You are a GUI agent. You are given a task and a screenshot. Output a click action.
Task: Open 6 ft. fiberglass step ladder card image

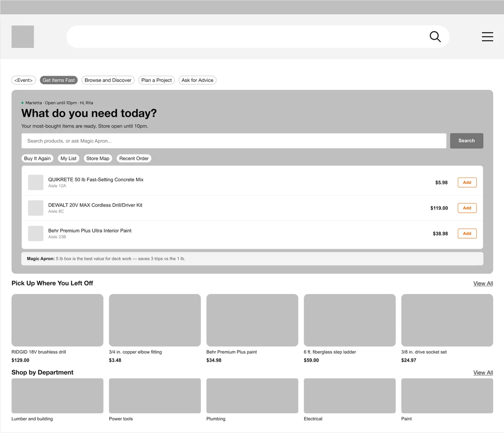pos(350,320)
